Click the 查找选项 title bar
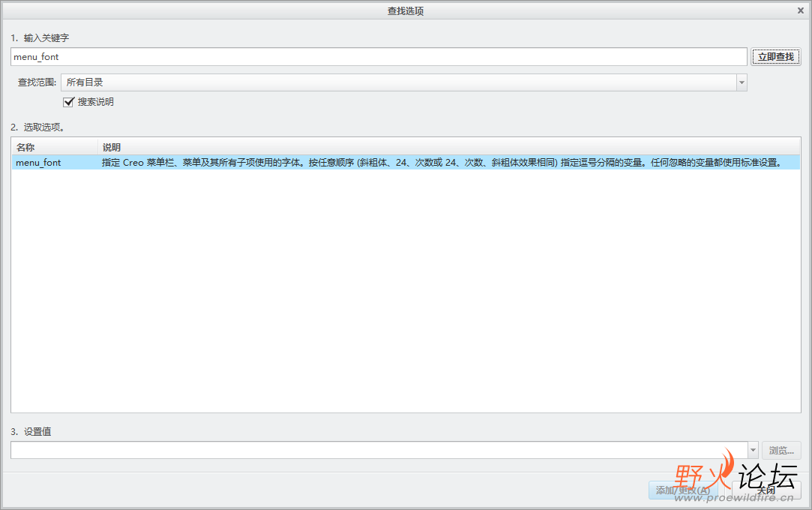Screen dimensions: 812x510 (x=406, y=10)
